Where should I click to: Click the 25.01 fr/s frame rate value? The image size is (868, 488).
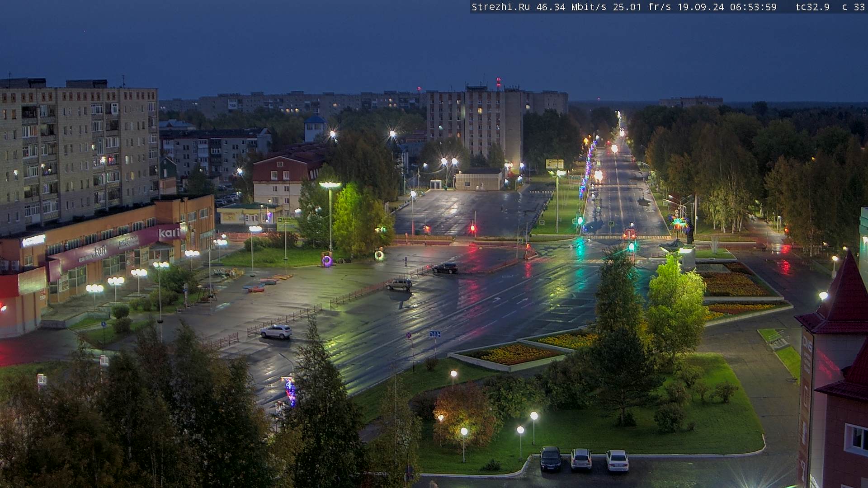pyautogui.click(x=642, y=7)
